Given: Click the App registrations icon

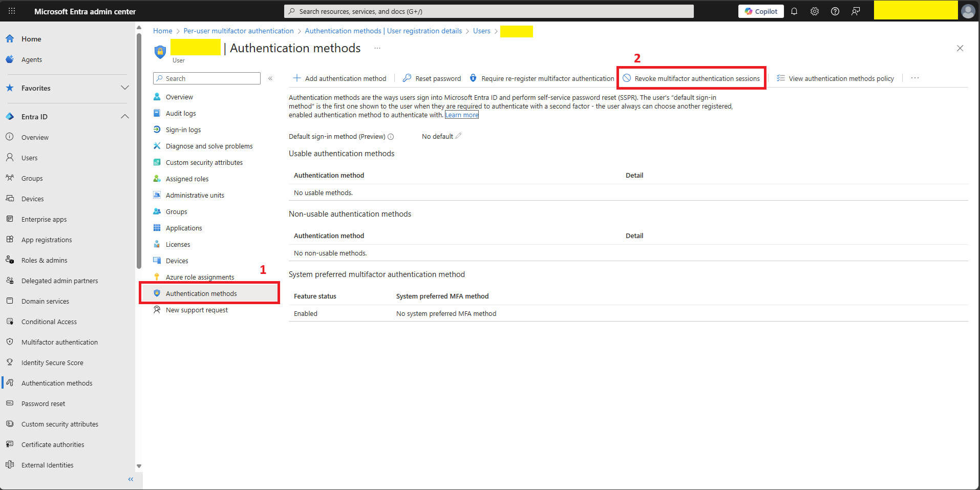Looking at the screenshot, I should [10, 240].
